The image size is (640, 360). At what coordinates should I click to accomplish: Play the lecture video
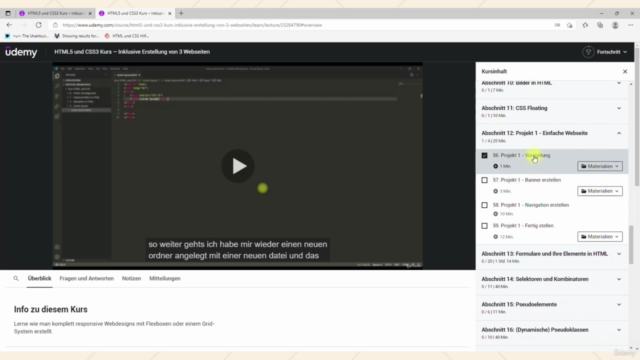238,166
